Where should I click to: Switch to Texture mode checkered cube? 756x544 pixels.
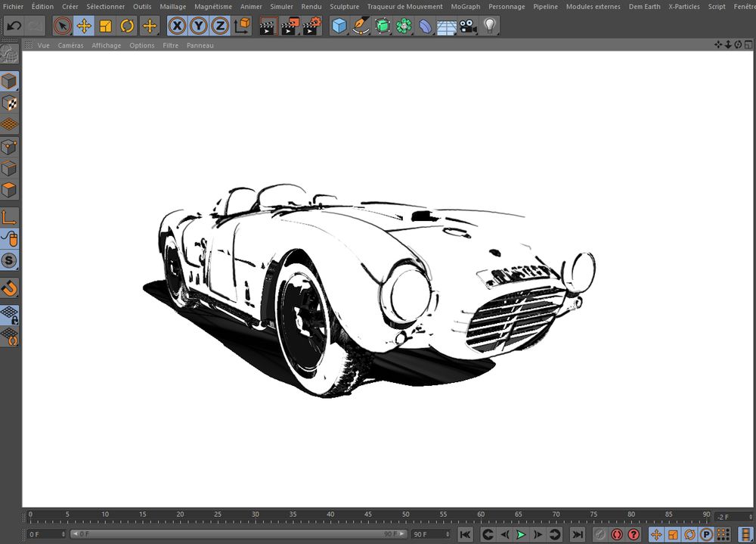coord(9,103)
